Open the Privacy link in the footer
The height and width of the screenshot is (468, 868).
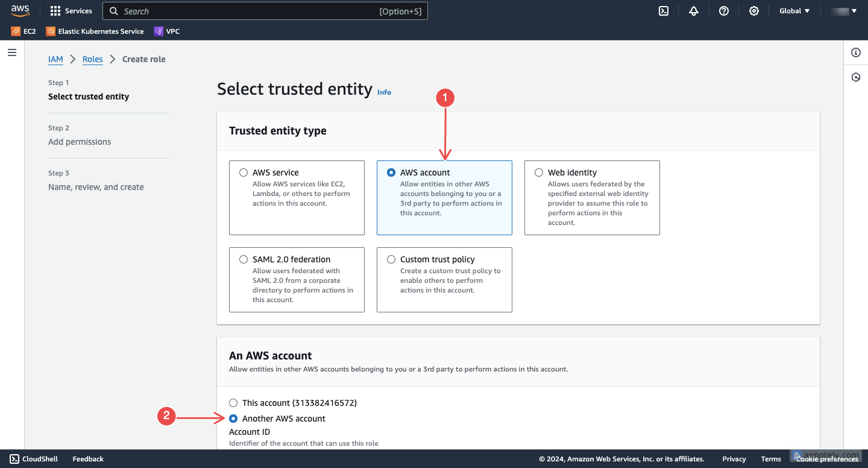pyautogui.click(x=734, y=459)
